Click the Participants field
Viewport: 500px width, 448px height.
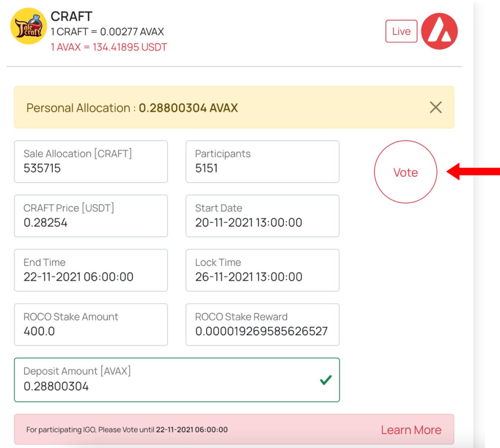pyautogui.click(x=262, y=162)
